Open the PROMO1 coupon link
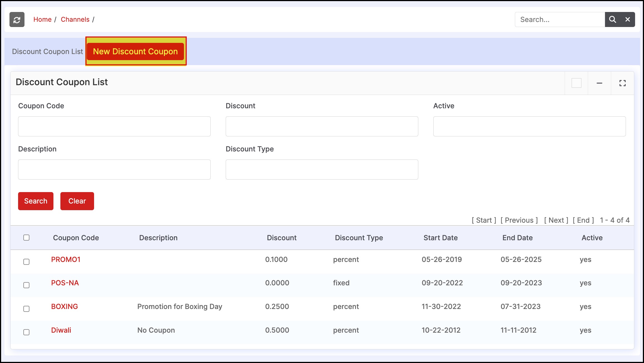 click(66, 259)
